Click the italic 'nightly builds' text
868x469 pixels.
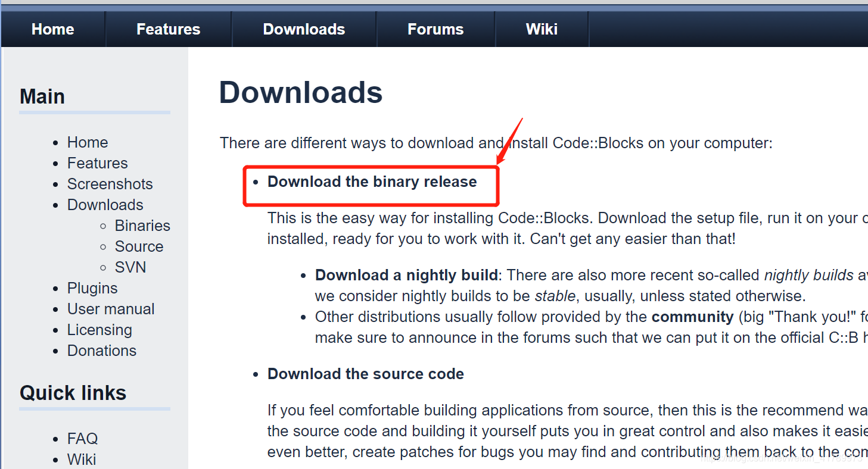[809, 275]
